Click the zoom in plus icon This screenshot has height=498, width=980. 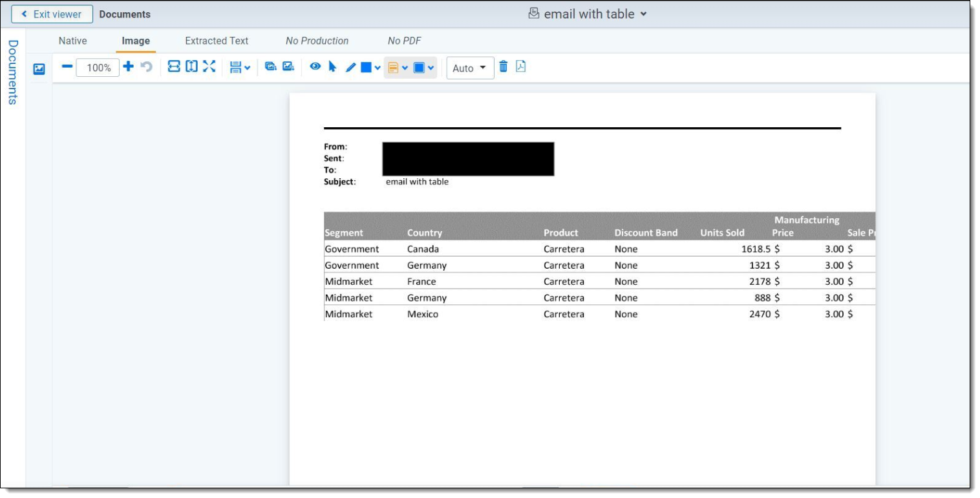[128, 67]
